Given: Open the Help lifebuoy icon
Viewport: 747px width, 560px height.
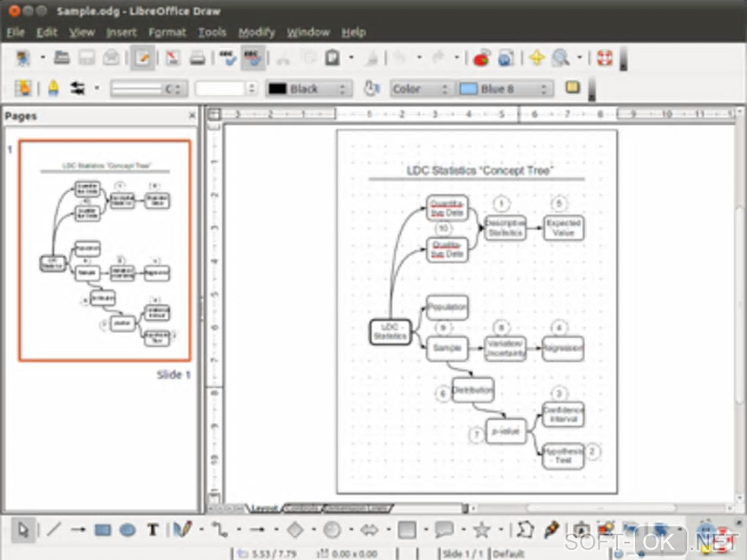Looking at the screenshot, I should tap(604, 58).
